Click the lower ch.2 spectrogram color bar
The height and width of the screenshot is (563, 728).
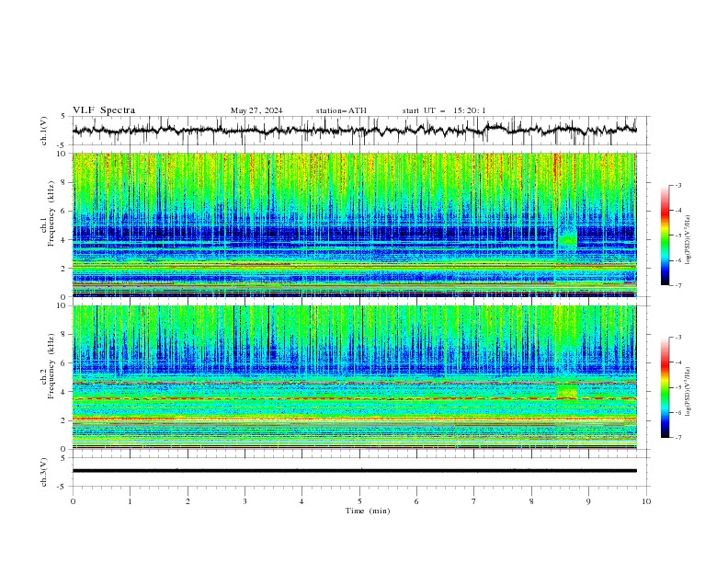click(x=665, y=387)
